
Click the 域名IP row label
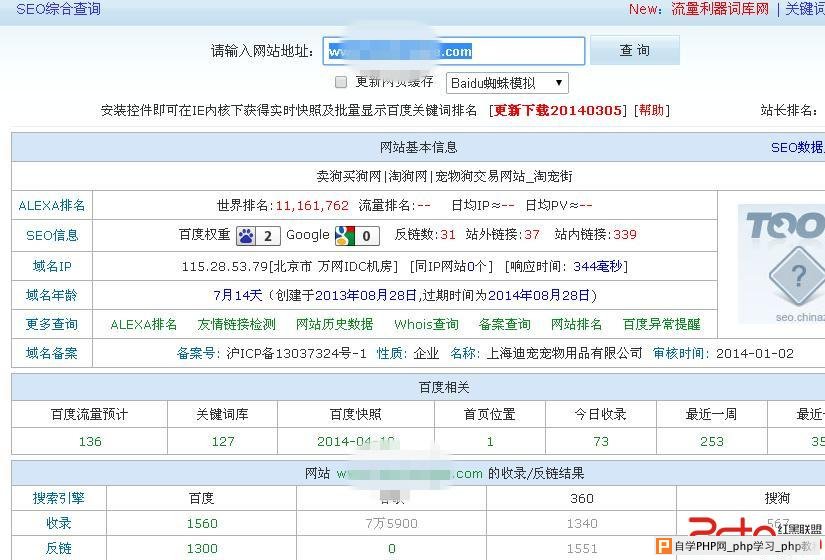coord(52,266)
